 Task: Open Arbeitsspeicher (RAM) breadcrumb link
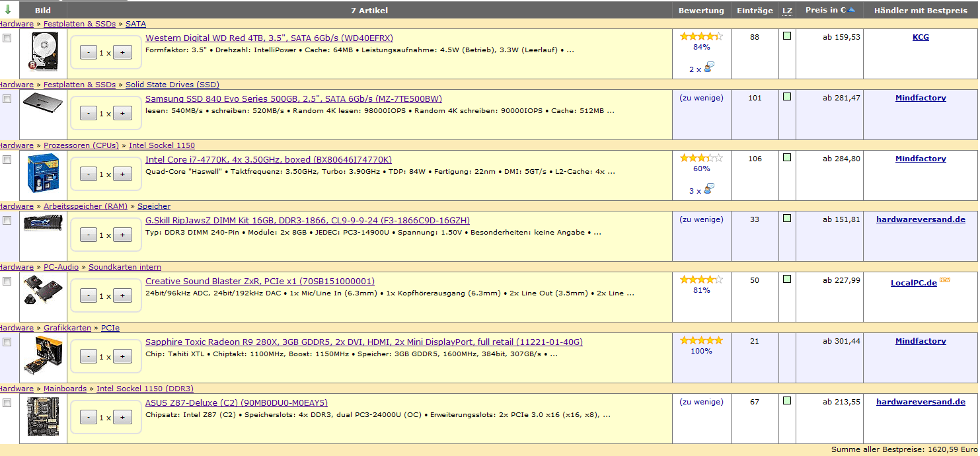(x=85, y=206)
